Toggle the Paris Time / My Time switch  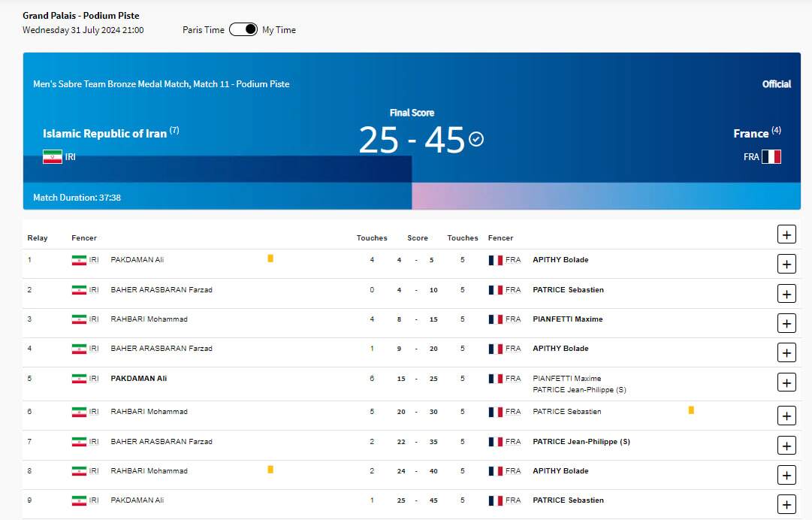[243, 29]
